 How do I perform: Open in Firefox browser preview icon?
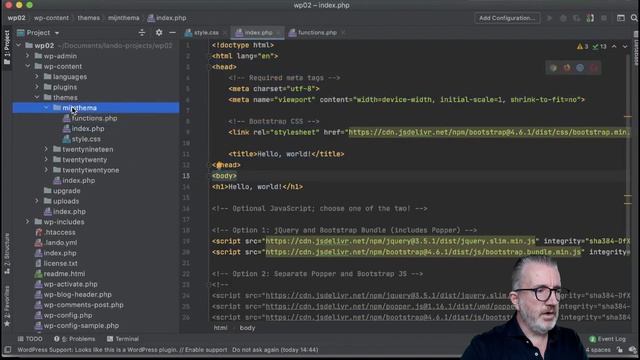tap(567, 68)
